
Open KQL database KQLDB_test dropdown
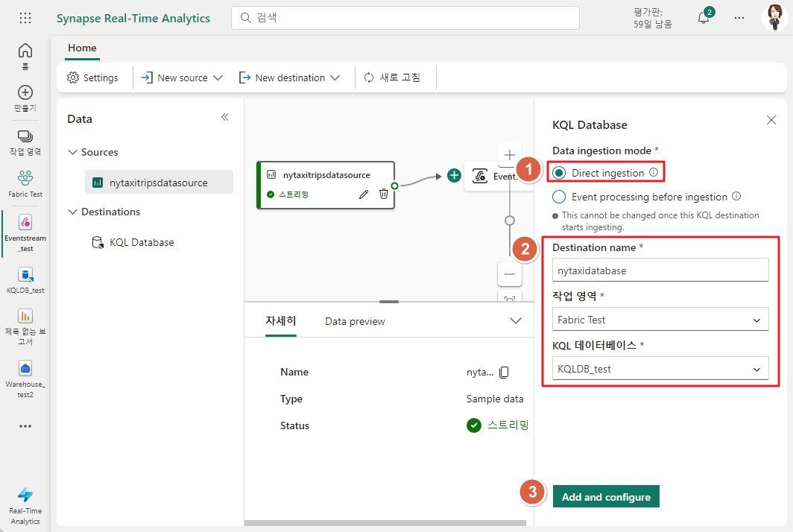click(x=660, y=369)
